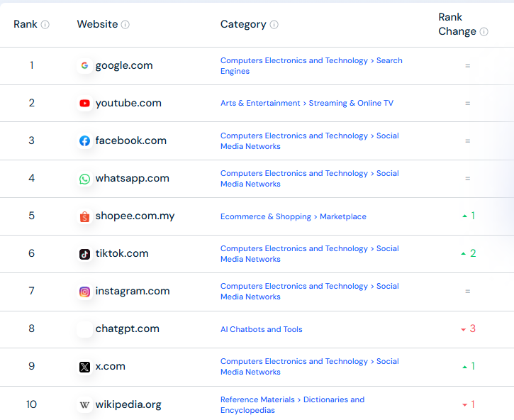Click info icon beside Rank Change header
Viewport: 514px width, 420px height.
(484, 32)
